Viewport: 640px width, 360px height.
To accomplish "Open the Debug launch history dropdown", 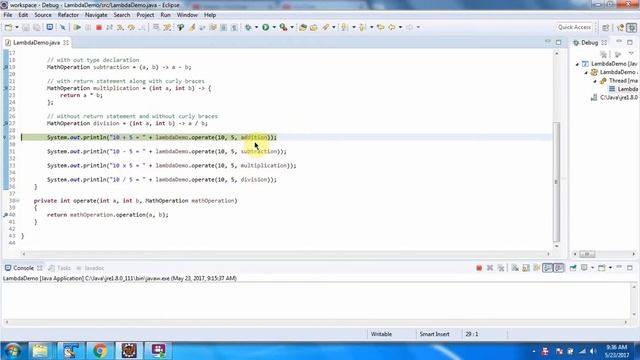I will (256, 27).
